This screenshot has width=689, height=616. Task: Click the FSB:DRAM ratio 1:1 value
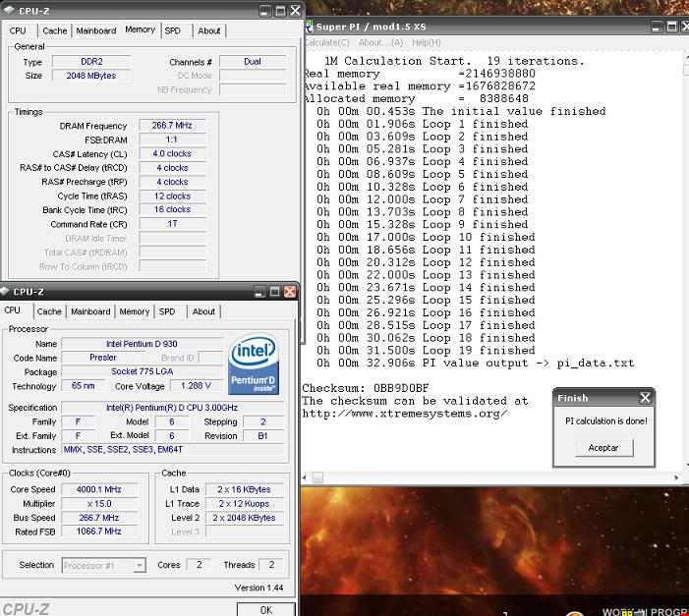tap(172, 140)
